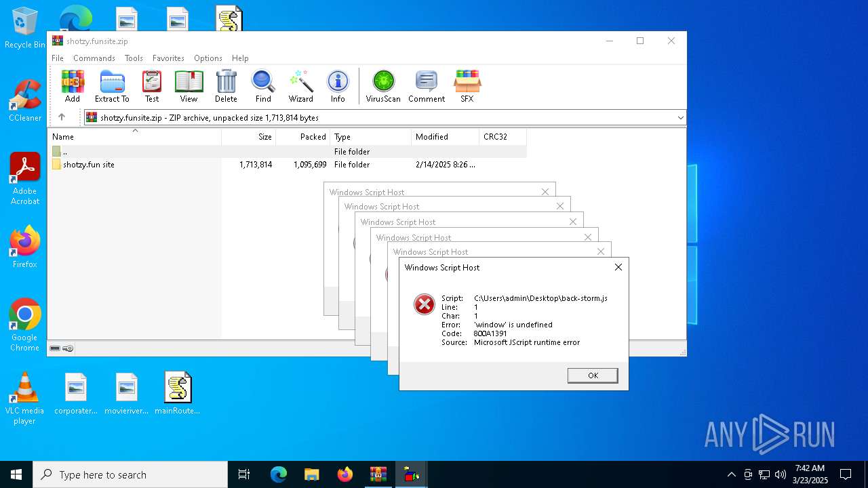
Task: Open Firefox from the taskbar
Action: (x=345, y=474)
